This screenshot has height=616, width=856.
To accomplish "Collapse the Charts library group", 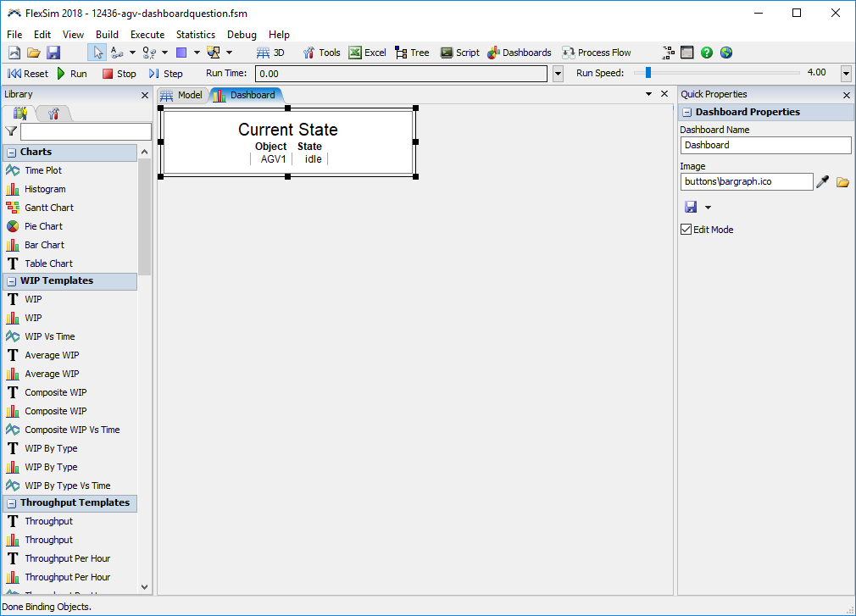I will 12,153.
